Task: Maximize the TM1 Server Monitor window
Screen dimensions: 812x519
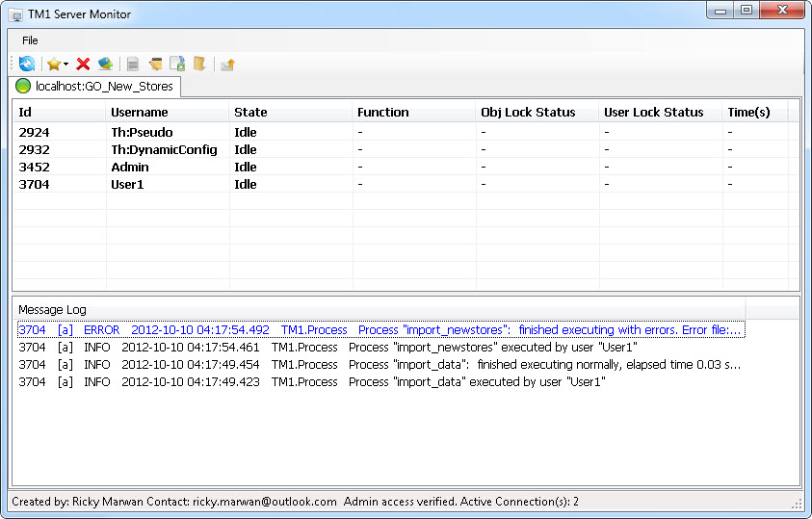Action: 747,11
